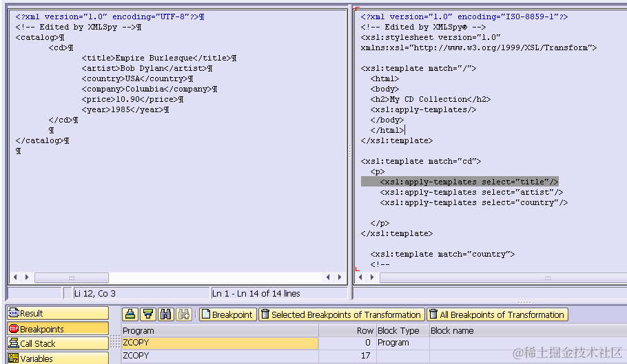Sort by the Program column header
627x364 pixels.
(220, 330)
